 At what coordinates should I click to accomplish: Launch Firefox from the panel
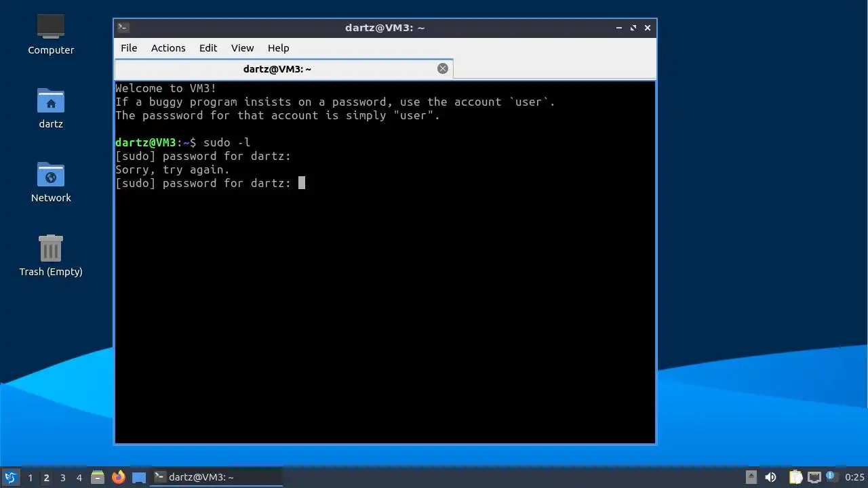pos(119,477)
